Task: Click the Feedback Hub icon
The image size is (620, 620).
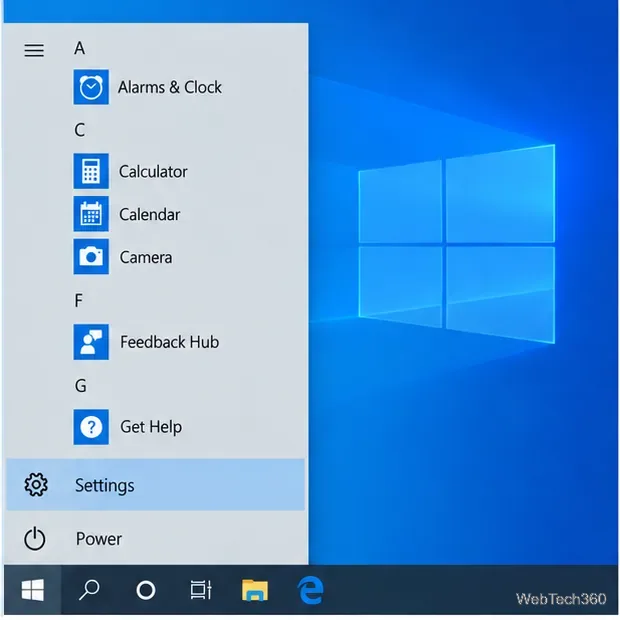Action: [x=91, y=342]
